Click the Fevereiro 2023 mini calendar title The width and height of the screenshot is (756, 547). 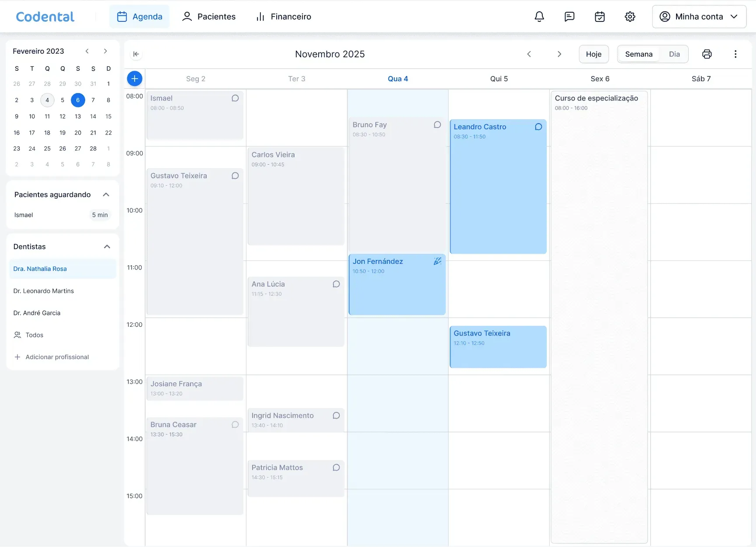point(38,51)
